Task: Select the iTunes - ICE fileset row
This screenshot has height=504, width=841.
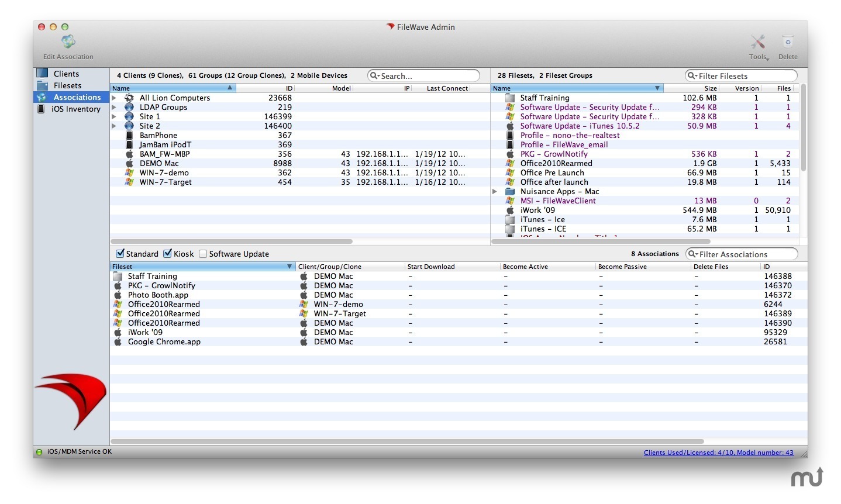Action: pos(645,229)
